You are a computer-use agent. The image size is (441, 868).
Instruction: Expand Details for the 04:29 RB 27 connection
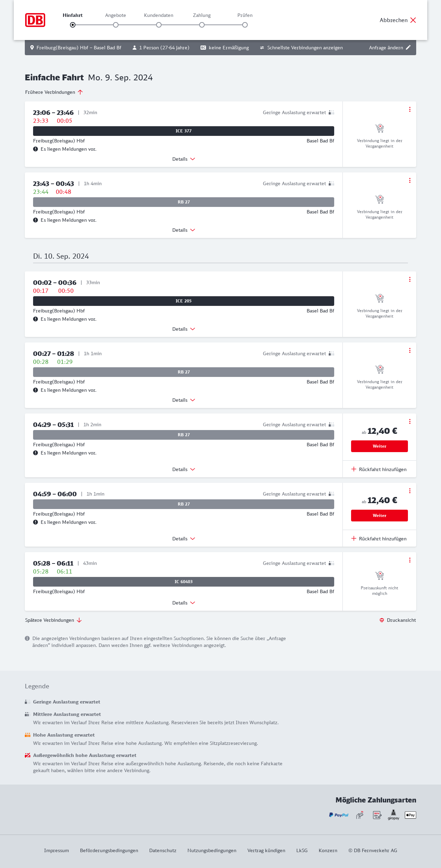184,469
